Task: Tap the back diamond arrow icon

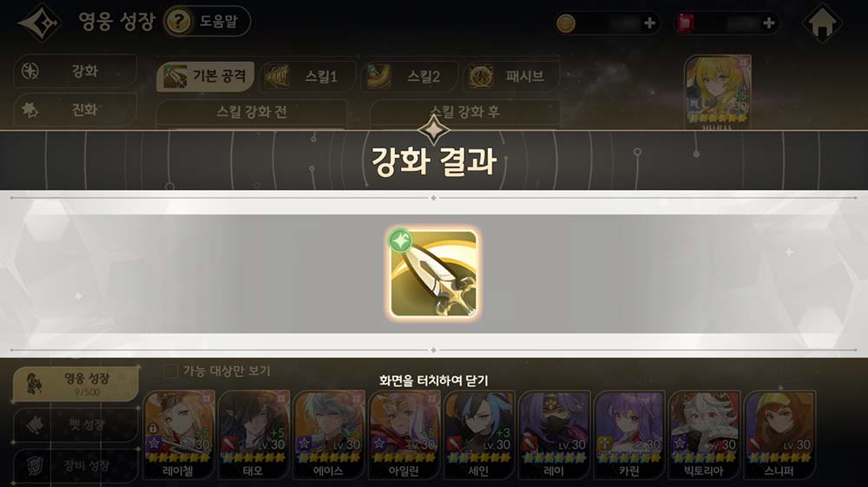Action: (40, 23)
